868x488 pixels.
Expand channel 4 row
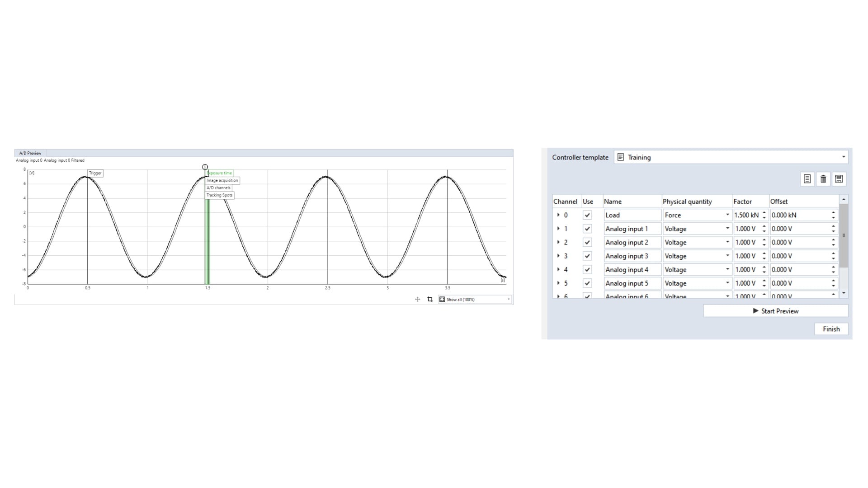558,269
